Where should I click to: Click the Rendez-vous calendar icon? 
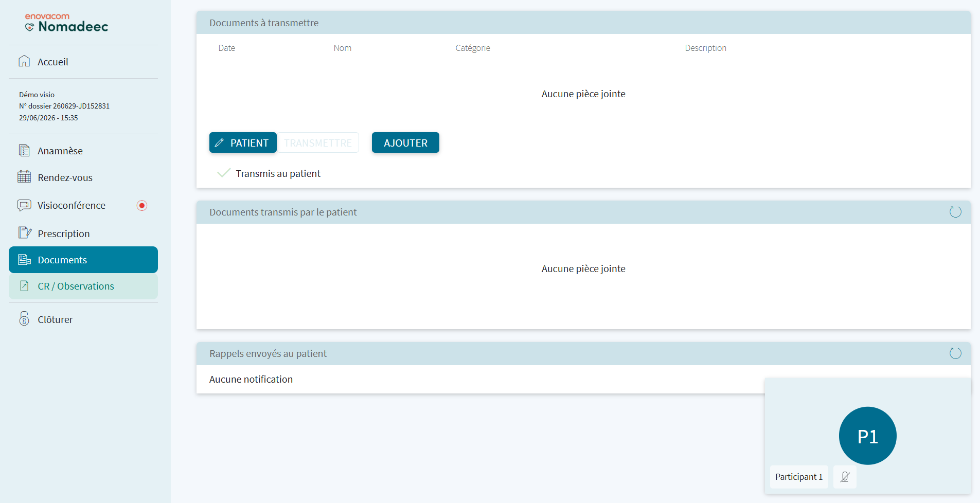[24, 177]
